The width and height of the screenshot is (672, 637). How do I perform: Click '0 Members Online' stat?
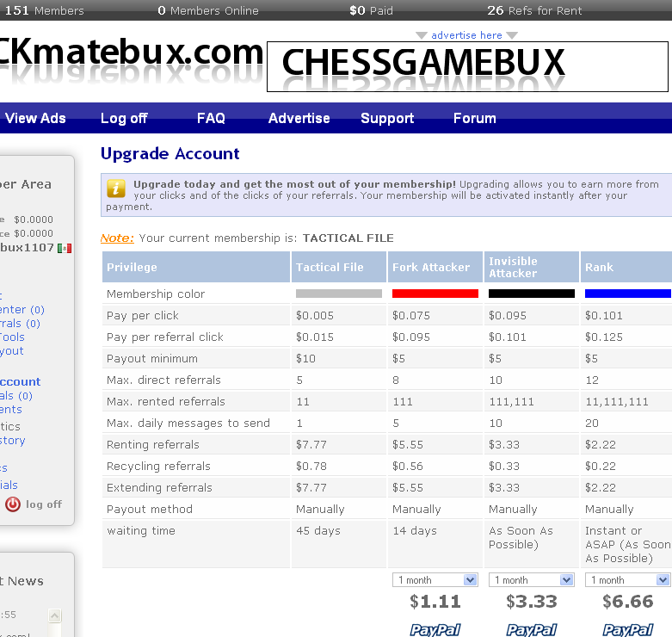(208, 10)
